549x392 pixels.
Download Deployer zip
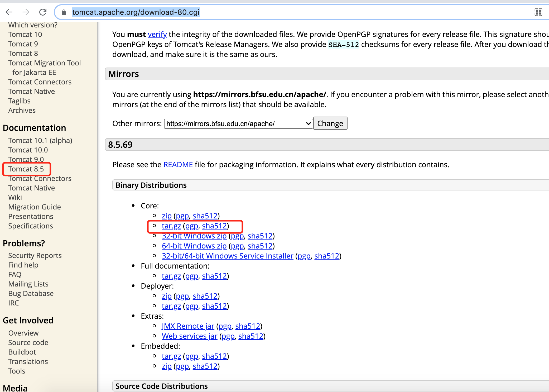tap(167, 296)
